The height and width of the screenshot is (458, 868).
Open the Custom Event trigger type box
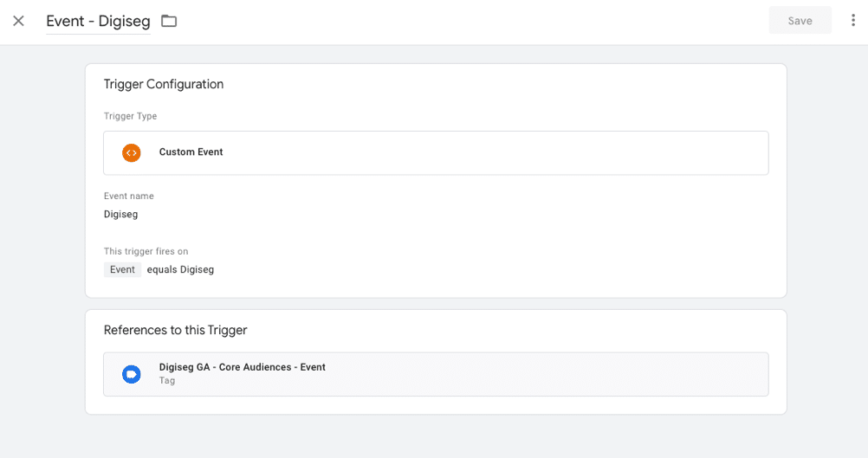436,152
